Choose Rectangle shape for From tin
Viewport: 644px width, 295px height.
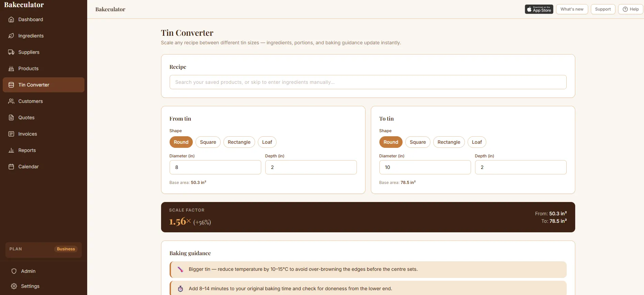click(x=239, y=142)
